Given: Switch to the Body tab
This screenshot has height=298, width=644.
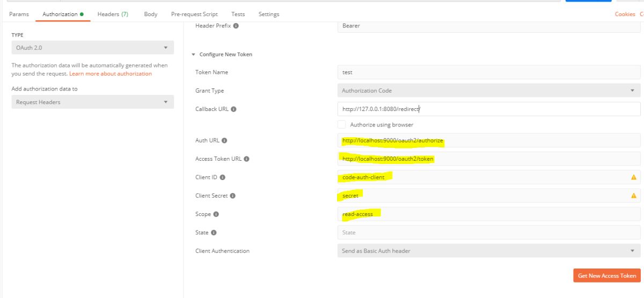Looking at the screenshot, I should coord(151,14).
